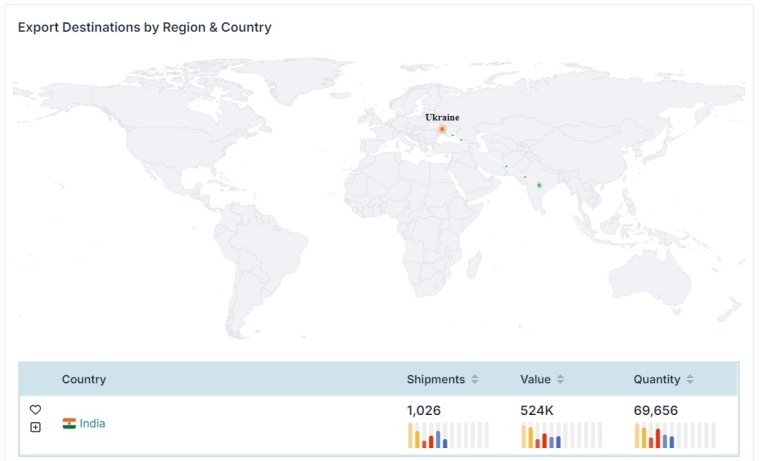Click small green dot over Pakistan
Screen dimensions: 760x461
(x=507, y=166)
